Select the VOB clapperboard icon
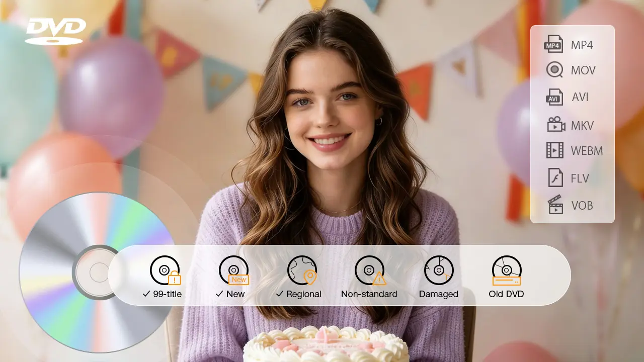The height and width of the screenshot is (362, 644). [555, 205]
